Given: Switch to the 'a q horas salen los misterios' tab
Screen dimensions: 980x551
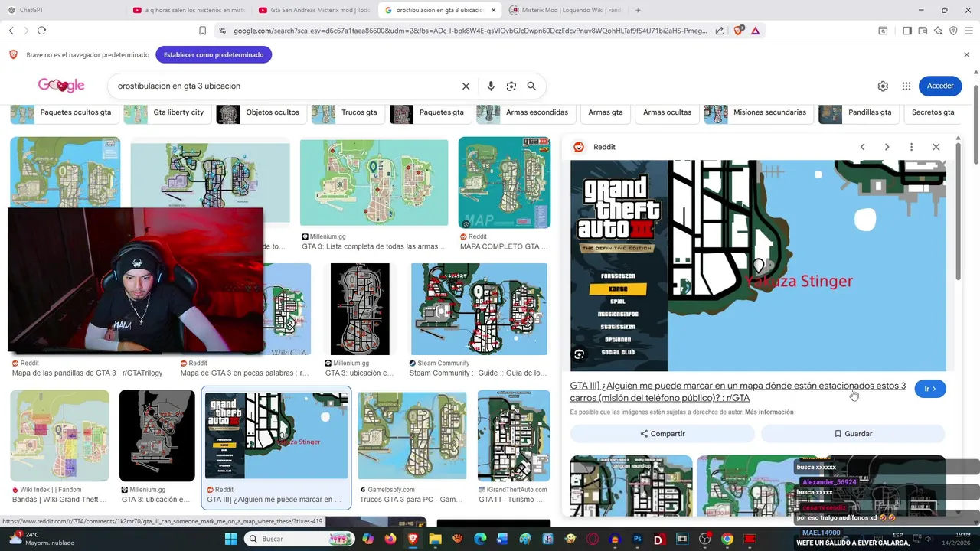Looking at the screenshot, I should [x=188, y=10].
